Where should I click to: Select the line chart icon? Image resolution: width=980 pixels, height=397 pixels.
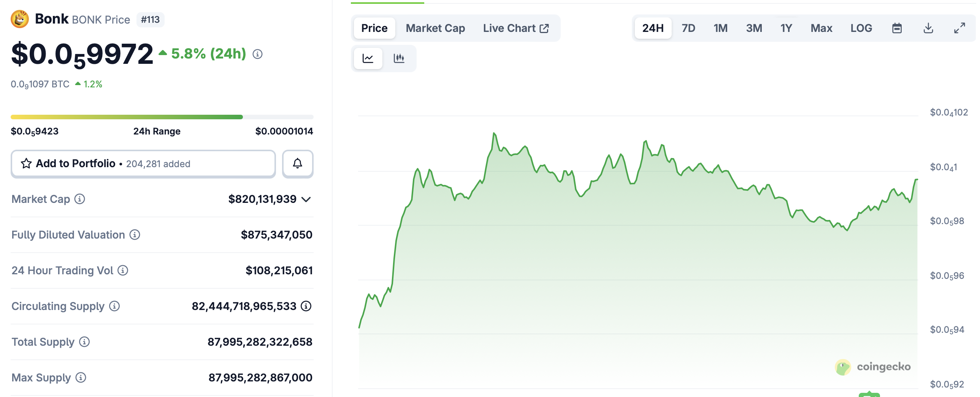(368, 58)
